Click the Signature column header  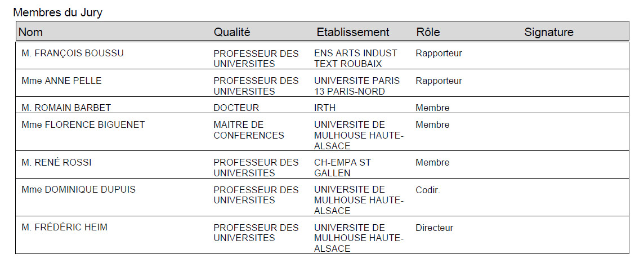pos(549,32)
